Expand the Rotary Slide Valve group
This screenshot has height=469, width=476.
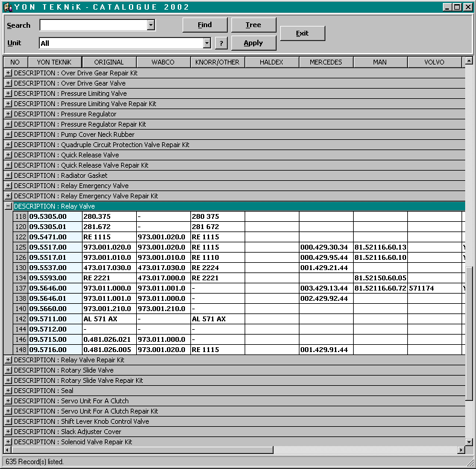tap(8, 370)
